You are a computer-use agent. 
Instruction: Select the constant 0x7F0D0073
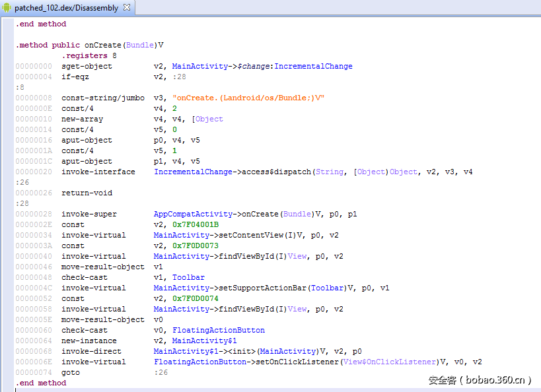[x=196, y=245]
